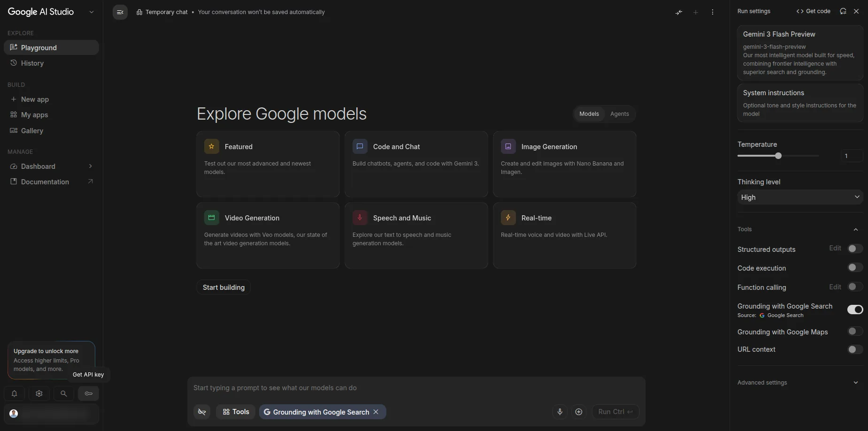
Task: Open the Google AI Studio title dropdown arrow
Action: (x=92, y=12)
